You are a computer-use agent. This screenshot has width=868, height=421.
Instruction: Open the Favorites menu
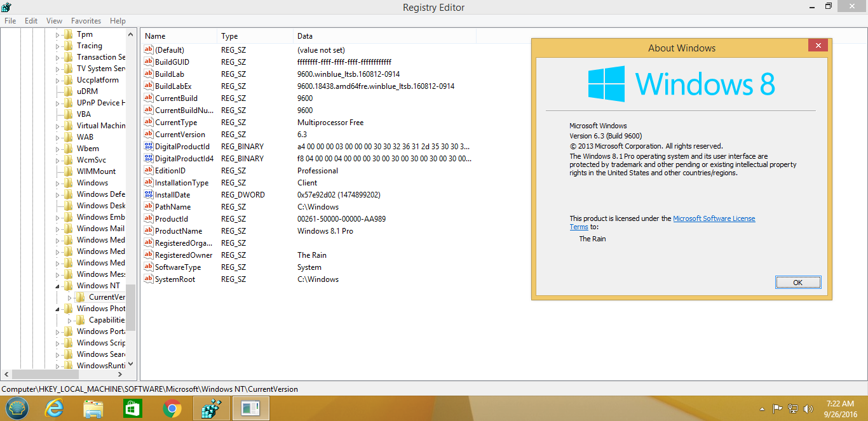86,21
